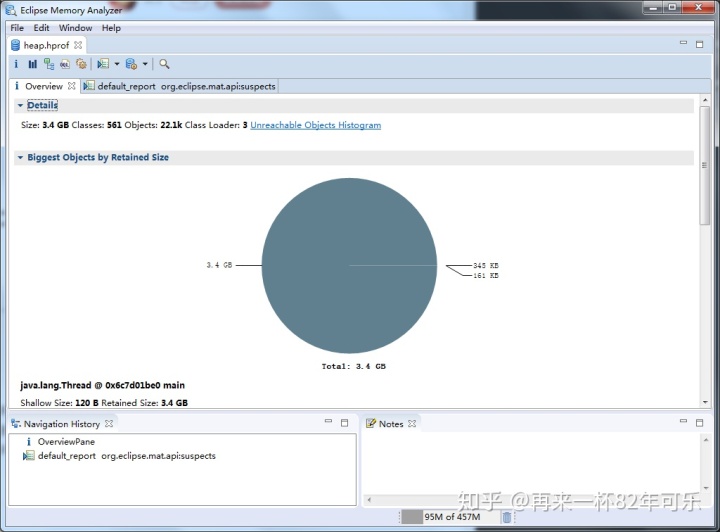
Task: Click inside the Notes text area
Action: pyautogui.click(x=532, y=464)
